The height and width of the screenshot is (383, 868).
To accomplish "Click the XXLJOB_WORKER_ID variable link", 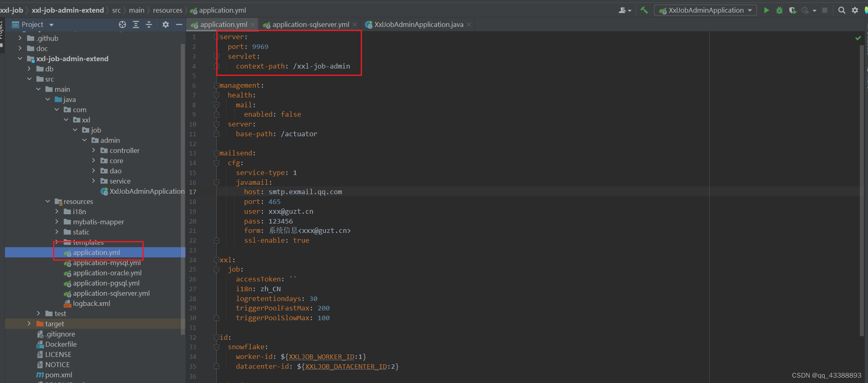I will [322, 356].
